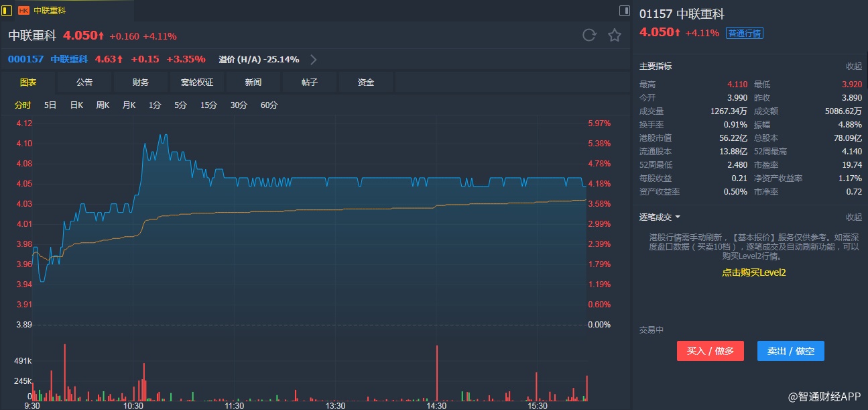
Task: Switch chart to 日K period
Action: pyautogui.click(x=76, y=105)
